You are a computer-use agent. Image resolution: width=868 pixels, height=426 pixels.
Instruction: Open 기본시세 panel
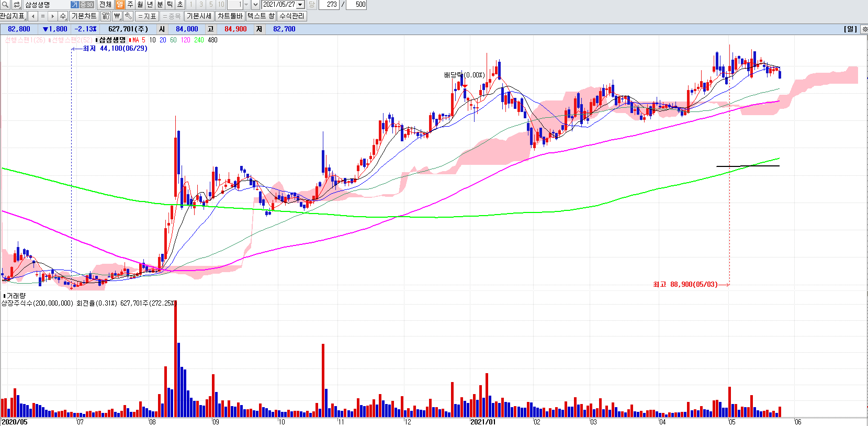coord(199,16)
